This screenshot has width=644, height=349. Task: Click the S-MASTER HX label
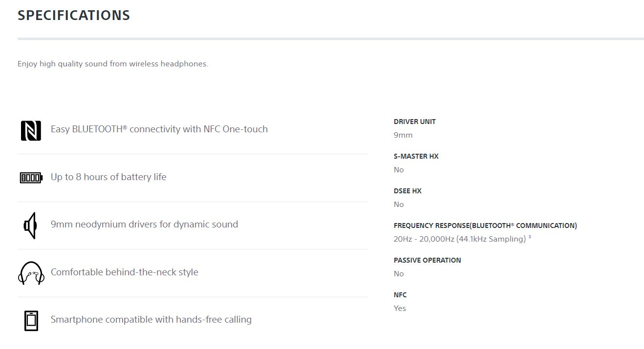[x=416, y=156]
